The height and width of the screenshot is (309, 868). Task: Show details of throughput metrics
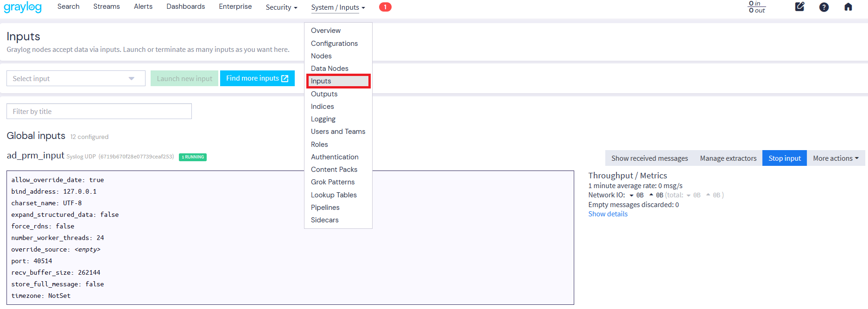click(x=608, y=214)
